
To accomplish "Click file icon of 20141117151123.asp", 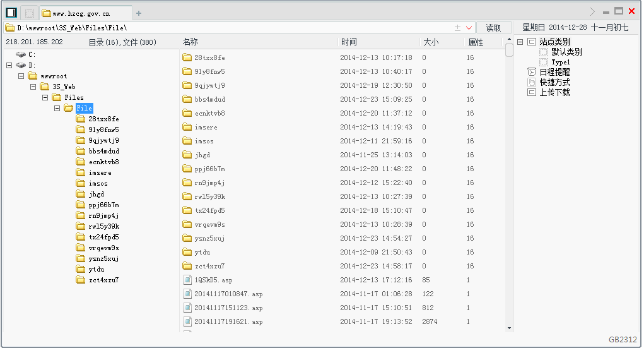I will (x=187, y=308).
